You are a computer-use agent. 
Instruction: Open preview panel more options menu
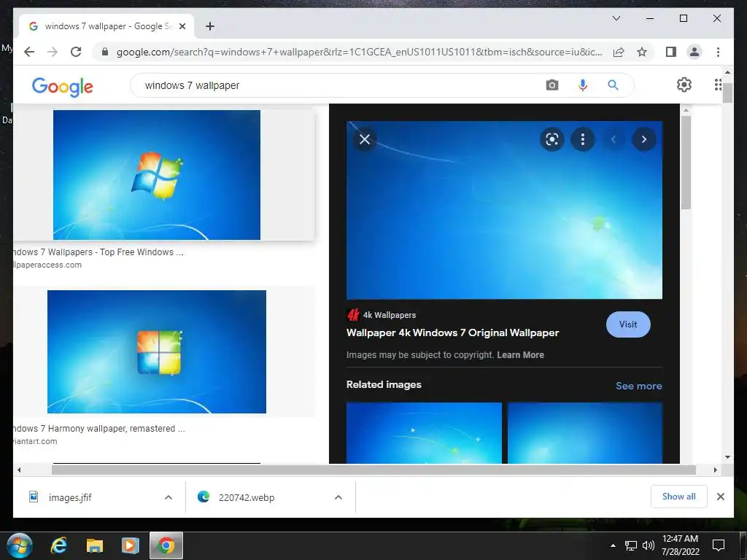583,139
